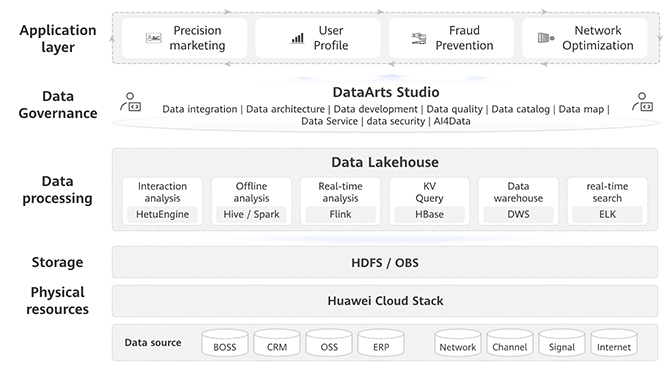Click the Interaction analysis label
The height and width of the screenshot is (373, 670).
[162, 192]
